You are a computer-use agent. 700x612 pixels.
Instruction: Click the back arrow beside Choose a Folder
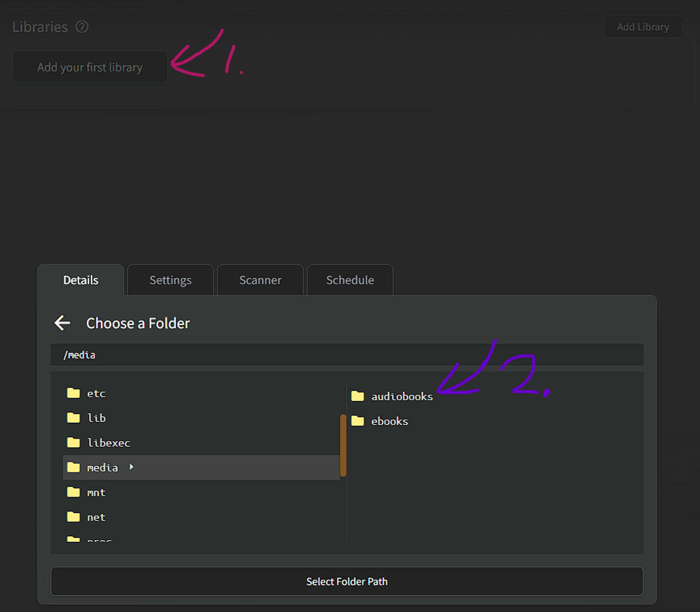(x=62, y=323)
